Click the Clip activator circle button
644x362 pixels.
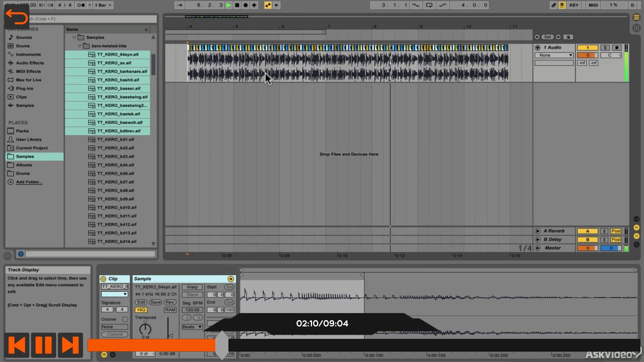[x=104, y=279]
